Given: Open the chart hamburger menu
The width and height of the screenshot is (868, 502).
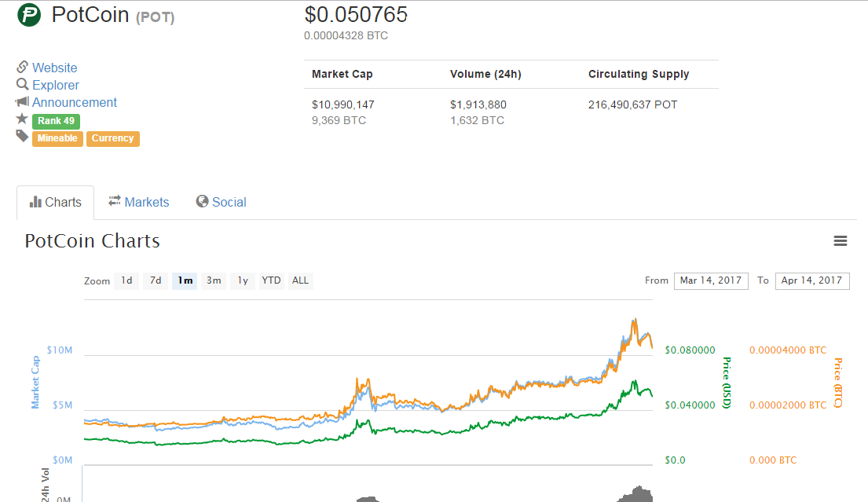Looking at the screenshot, I should pyautogui.click(x=841, y=240).
